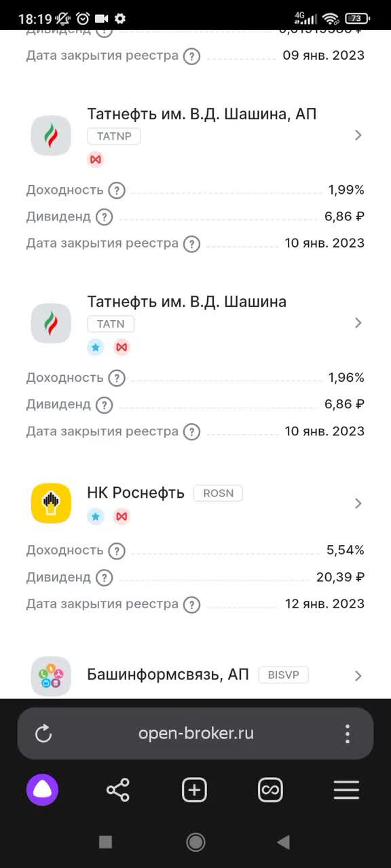Tap the Башинформсвязь, АП colorful logo
Image resolution: width=391 pixels, height=868 pixels.
click(x=50, y=676)
